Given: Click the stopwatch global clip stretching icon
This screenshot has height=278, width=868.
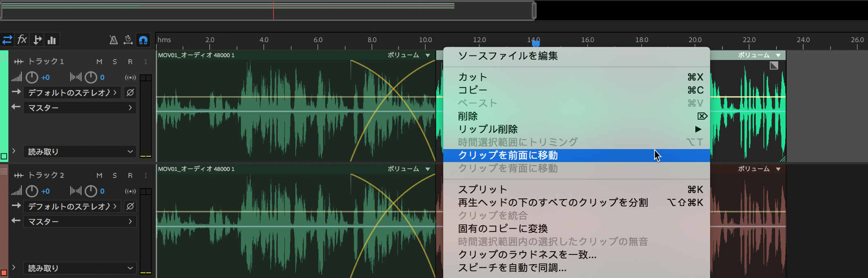Looking at the screenshot, I should [128, 40].
